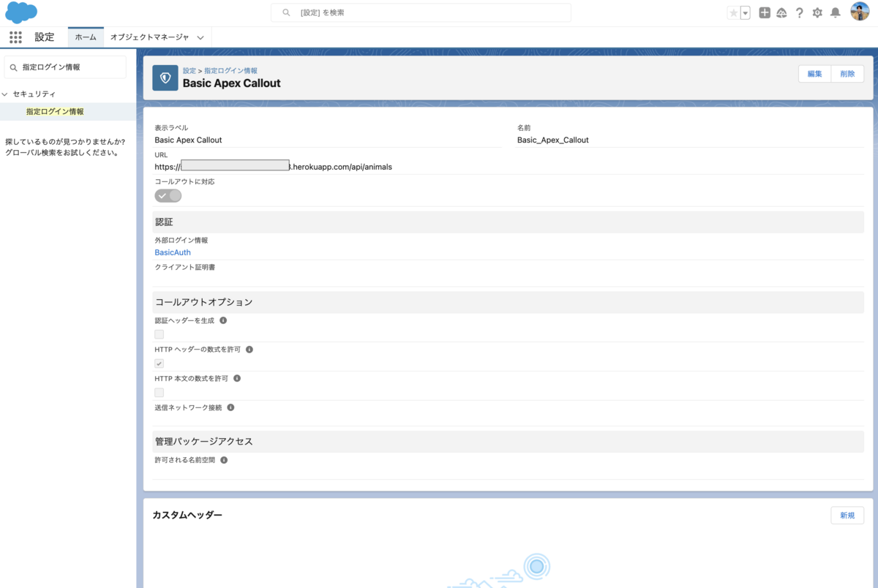Viewport: 878px width, 588px height.
Task: Toggle the 認証ヘッダーを生成 checkbox
Action: tap(159, 334)
